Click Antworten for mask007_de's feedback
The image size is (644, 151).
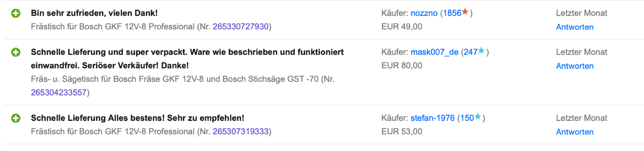point(575,66)
